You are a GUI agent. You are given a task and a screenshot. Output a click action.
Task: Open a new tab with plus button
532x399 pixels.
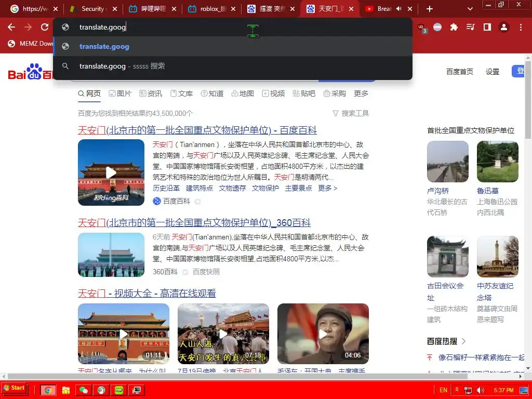click(x=430, y=9)
